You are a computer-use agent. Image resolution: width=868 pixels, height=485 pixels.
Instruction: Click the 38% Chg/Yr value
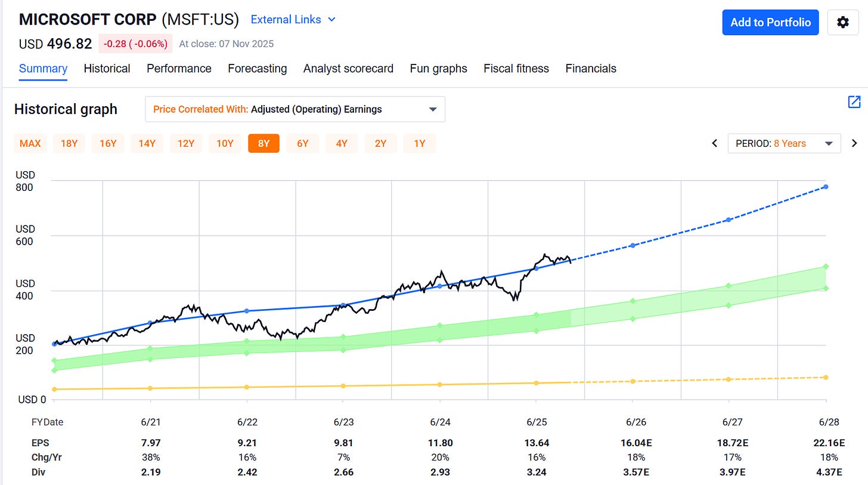[x=150, y=458]
